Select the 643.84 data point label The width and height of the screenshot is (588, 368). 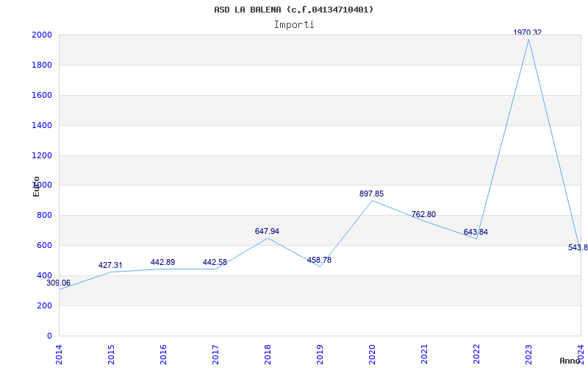click(x=476, y=233)
